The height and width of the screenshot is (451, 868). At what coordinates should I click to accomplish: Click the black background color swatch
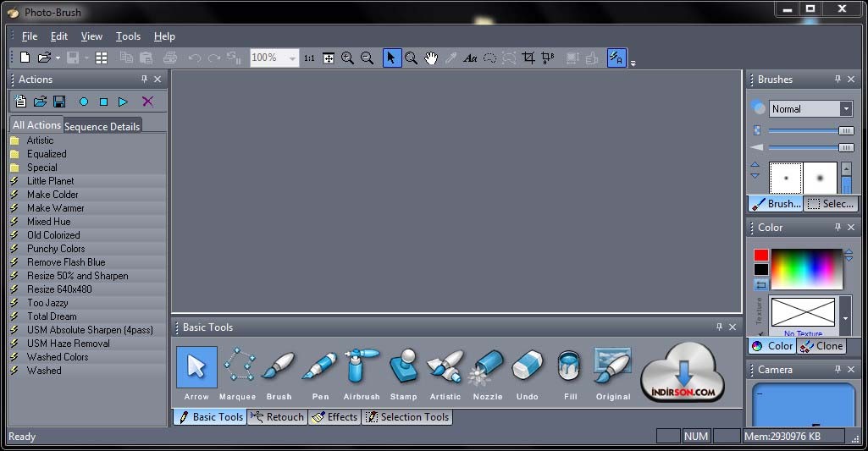(x=761, y=269)
